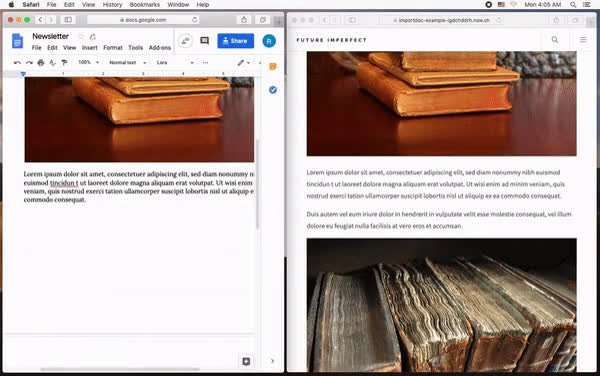Undo the last edit in Docs
Viewport: 600px width, 376px height.
tap(17, 62)
